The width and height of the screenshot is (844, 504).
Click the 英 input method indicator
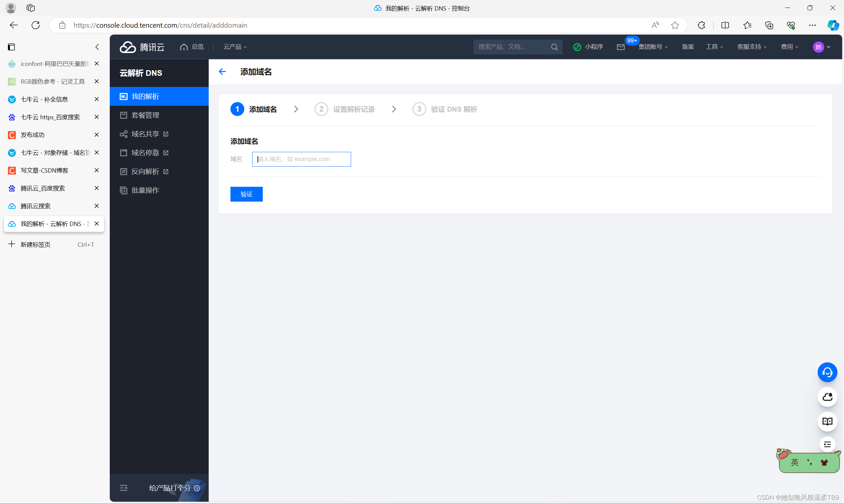coord(795,462)
